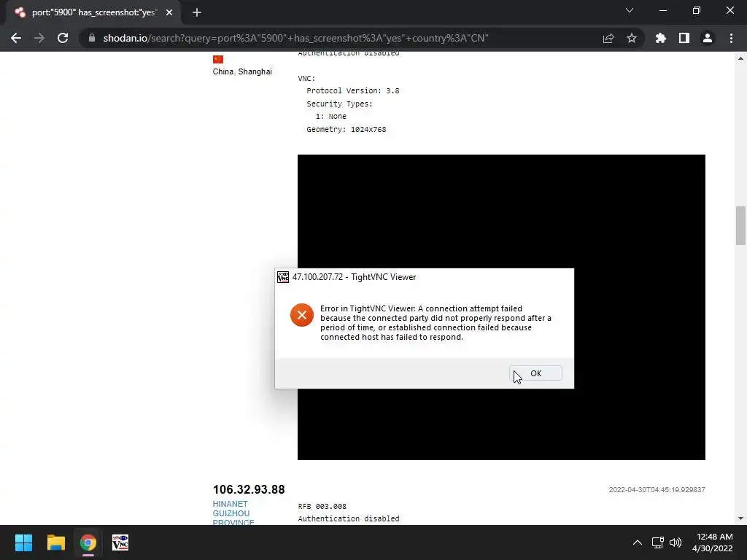This screenshot has height=560, width=747.
Task: Restore down the Chrome window
Action: point(697,10)
